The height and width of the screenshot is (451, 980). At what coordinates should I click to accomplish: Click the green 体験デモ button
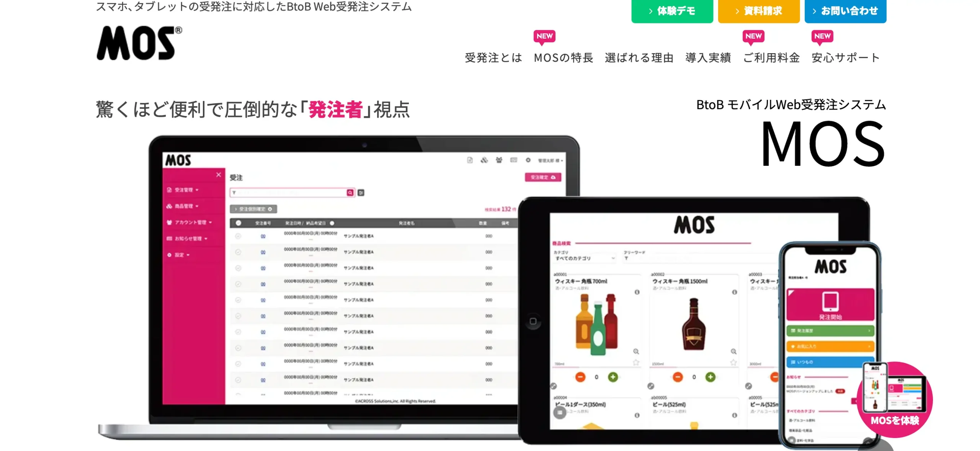click(672, 11)
